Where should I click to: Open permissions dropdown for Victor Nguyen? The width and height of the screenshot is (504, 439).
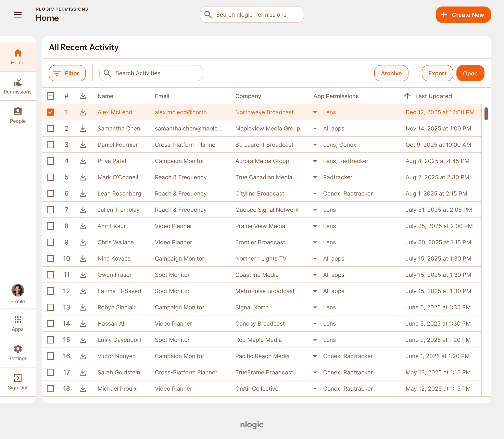point(315,356)
